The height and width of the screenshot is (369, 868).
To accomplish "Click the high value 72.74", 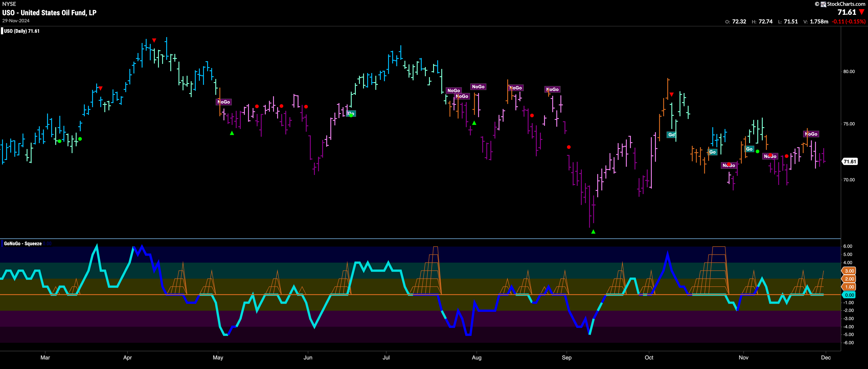I will click(765, 22).
